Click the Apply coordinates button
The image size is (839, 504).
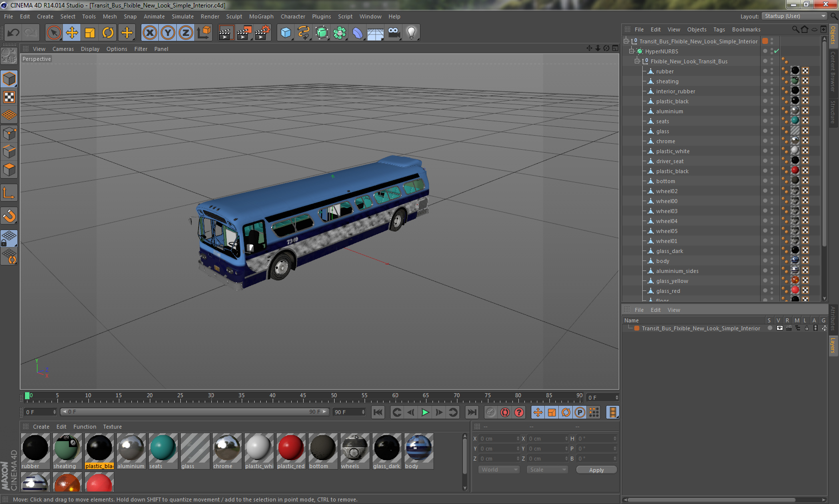point(596,470)
